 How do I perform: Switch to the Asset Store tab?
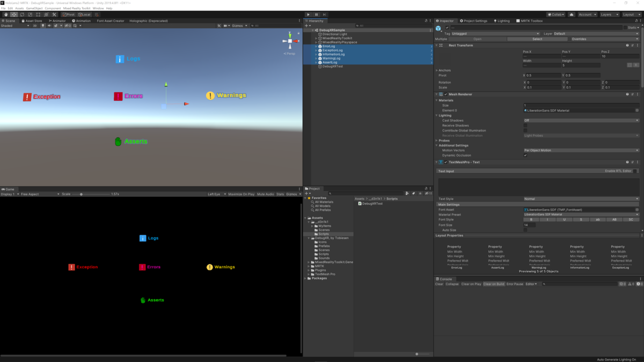32,21
